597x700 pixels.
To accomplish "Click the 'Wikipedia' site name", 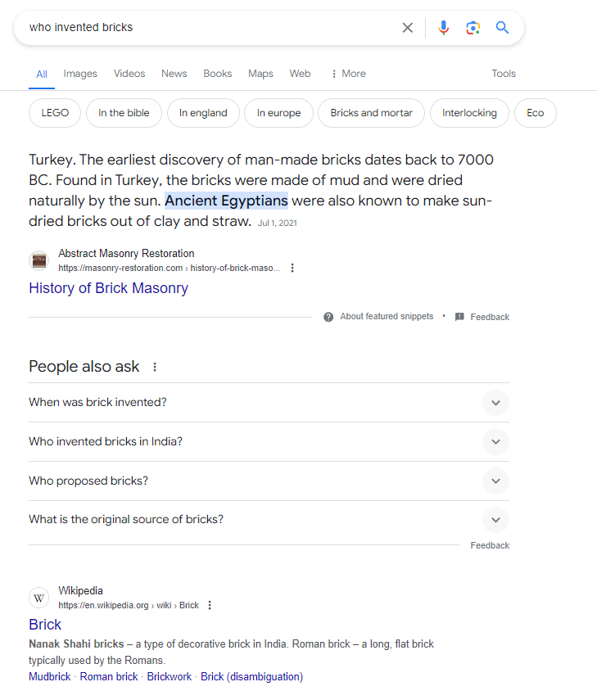I will [x=80, y=591].
